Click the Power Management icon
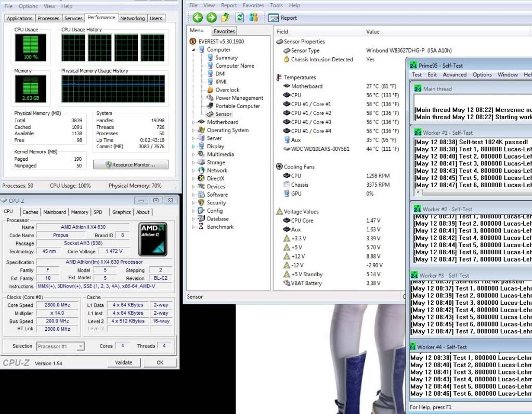 pos(210,98)
